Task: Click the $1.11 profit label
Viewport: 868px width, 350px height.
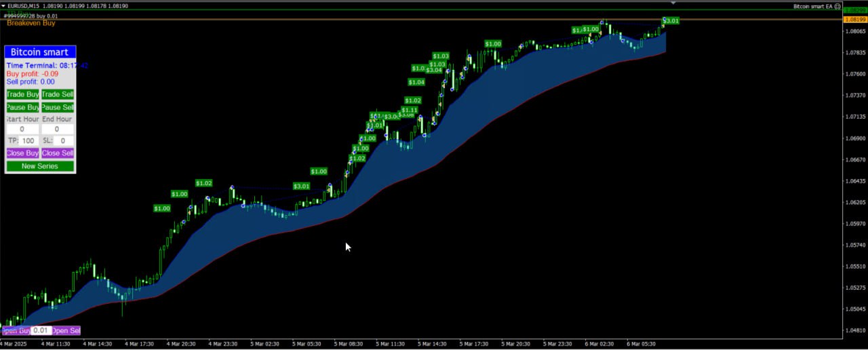Action: (x=410, y=110)
